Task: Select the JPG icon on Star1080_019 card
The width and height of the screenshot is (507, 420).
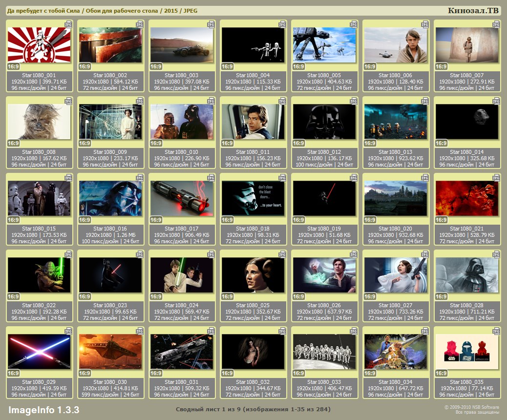Action: (x=354, y=177)
